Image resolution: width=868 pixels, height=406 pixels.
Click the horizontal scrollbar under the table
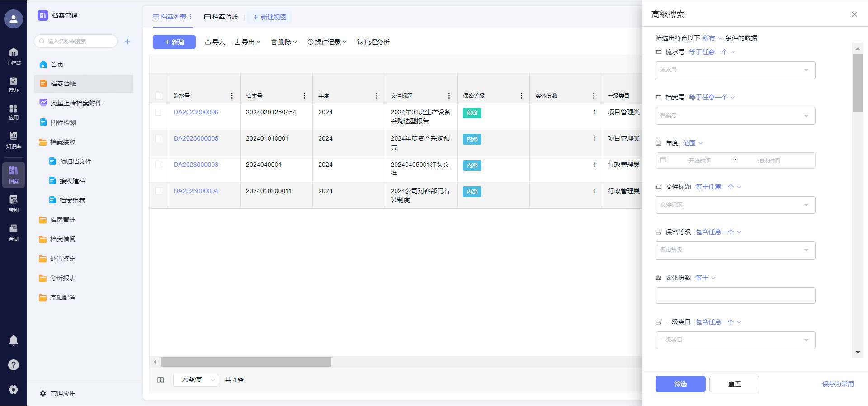(x=246, y=362)
